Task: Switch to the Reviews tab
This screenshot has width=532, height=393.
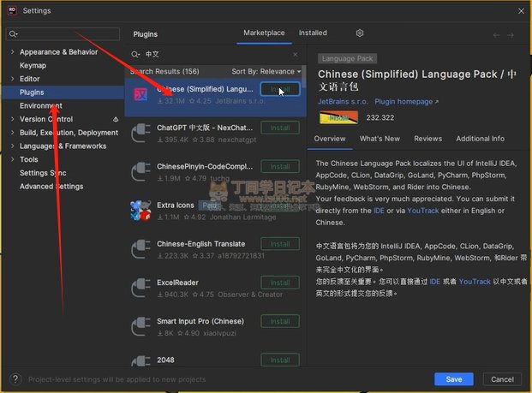Action: click(x=427, y=139)
